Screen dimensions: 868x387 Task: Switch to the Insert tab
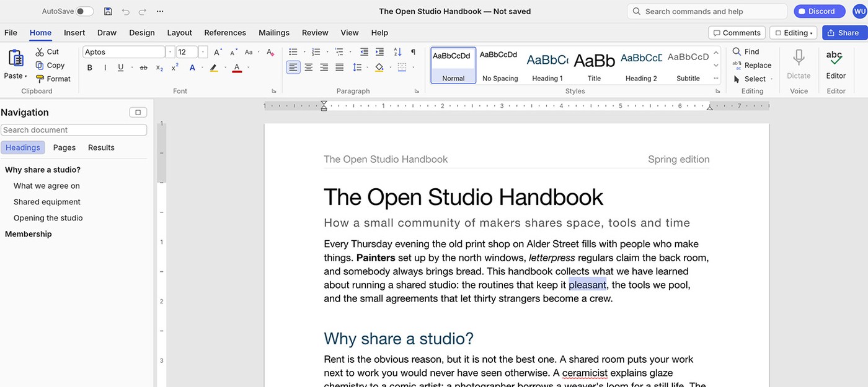[74, 33]
